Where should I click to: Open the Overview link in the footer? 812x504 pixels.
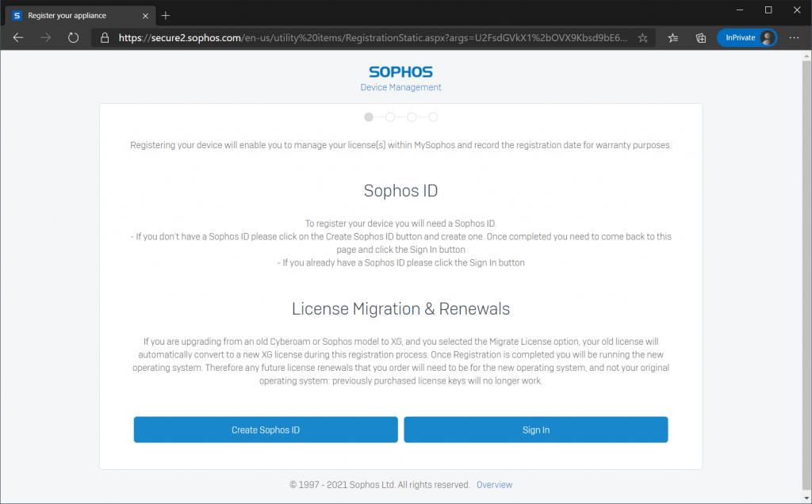(x=495, y=485)
